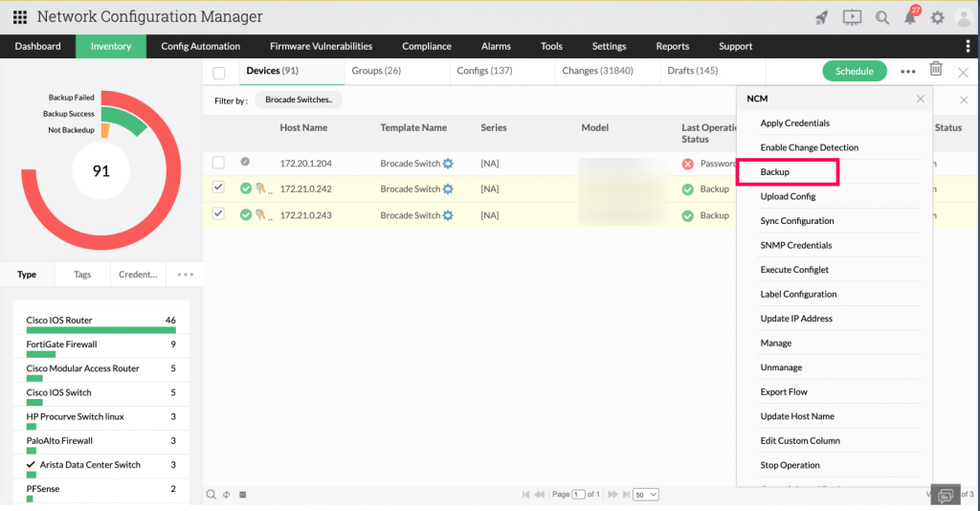Click green status check for 172.21.0.242
The height and width of the screenshot is (511, 980).
coord(246,188)
